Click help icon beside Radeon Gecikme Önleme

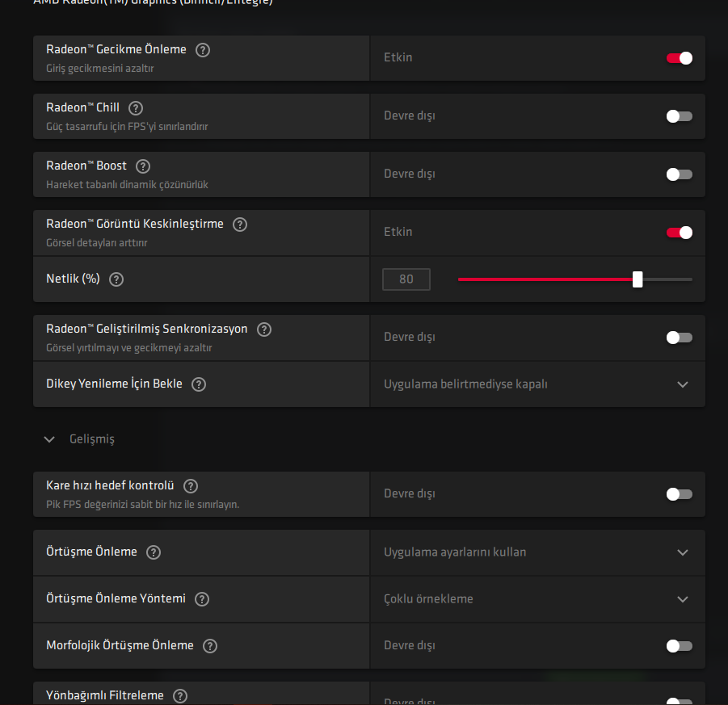pyautogui.click(x=203, y=50)
